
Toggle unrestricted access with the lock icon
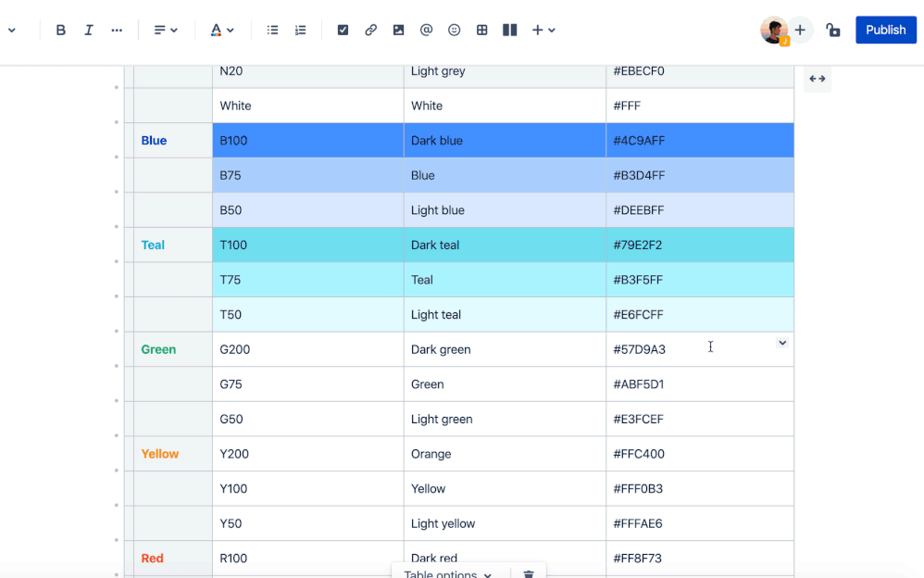[x=832, y=30]
